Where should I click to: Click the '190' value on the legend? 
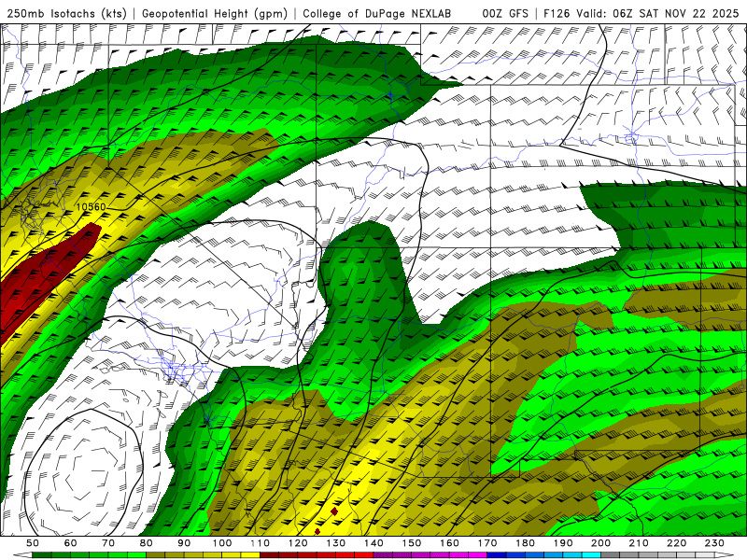pos(563,543)
